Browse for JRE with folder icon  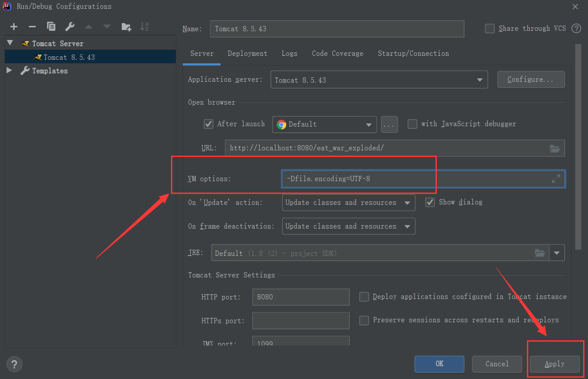pos(540,253)
